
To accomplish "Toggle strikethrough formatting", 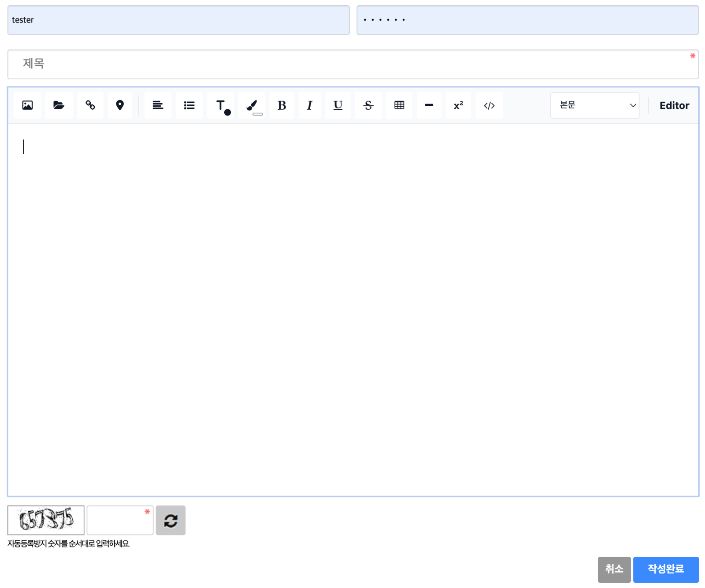I will click(x=368, y=105).
